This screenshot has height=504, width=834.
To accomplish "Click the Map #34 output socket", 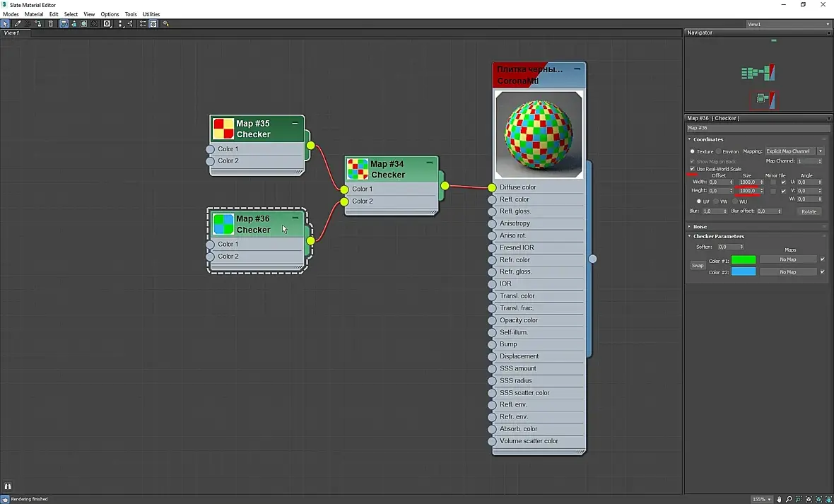I will point(445,186).
